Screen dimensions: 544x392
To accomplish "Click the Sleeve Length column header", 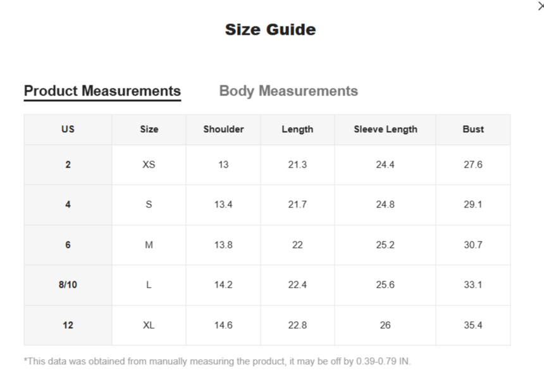I will coord(385,129).
